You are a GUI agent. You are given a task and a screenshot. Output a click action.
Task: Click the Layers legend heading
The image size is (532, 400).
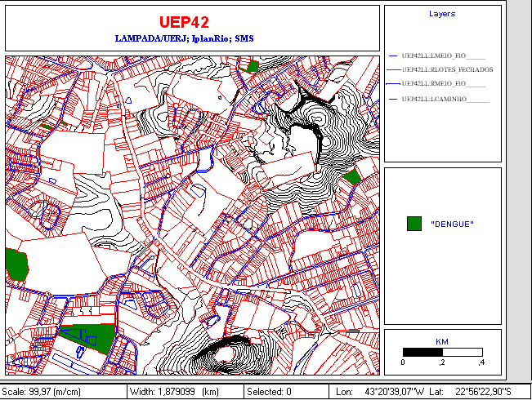click(x=442, y=14)
